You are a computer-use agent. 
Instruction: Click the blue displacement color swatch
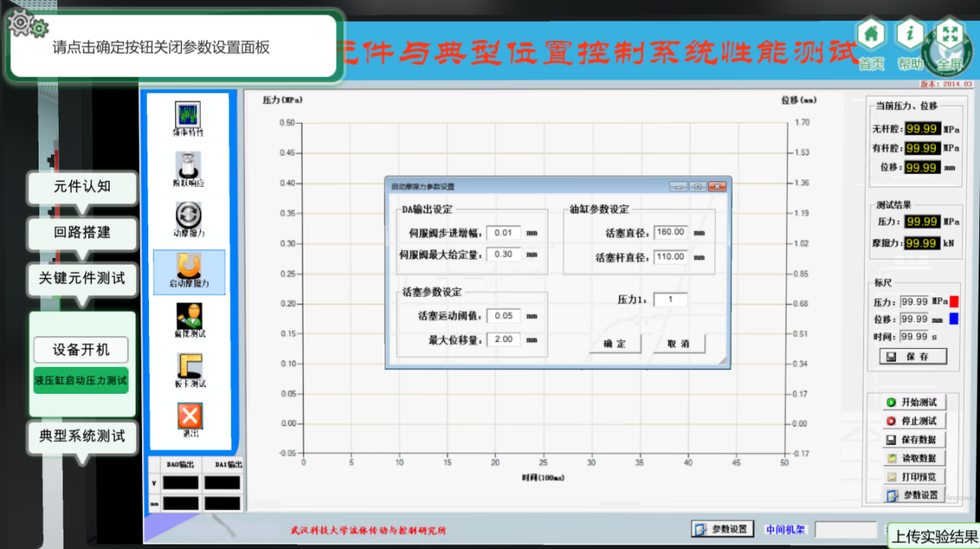click(x=955, y=319)
